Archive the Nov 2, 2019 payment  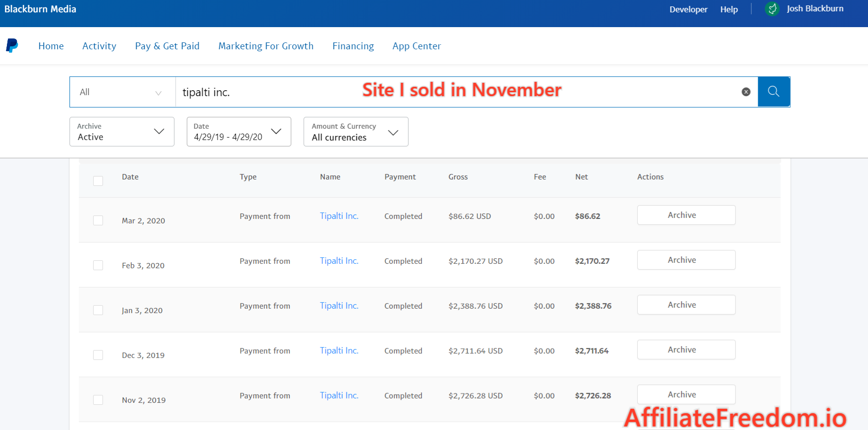(x=686, y=394)
